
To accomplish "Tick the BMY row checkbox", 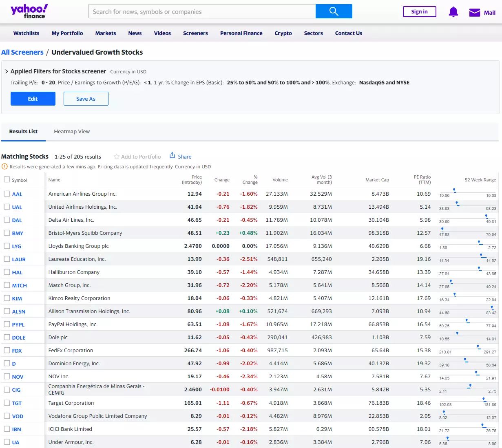I will (7, 233).
